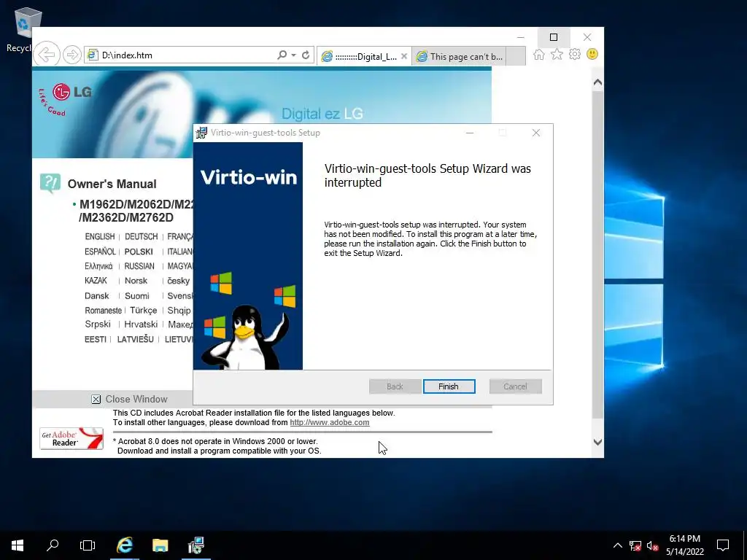
Task: Select the Türkçe manual link
Action: (x=144, y=310)
